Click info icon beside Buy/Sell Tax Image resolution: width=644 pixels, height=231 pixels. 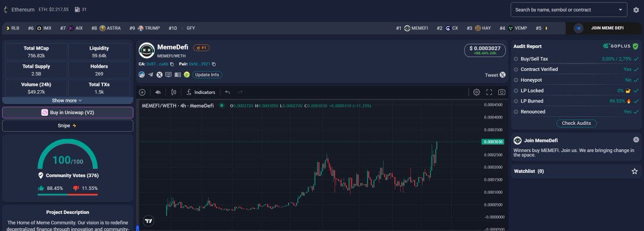tap(516, 59)
